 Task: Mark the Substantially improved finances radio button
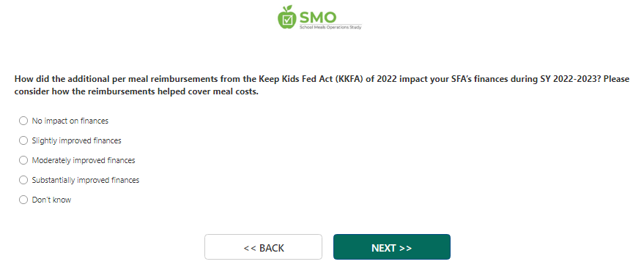point(23,180)
